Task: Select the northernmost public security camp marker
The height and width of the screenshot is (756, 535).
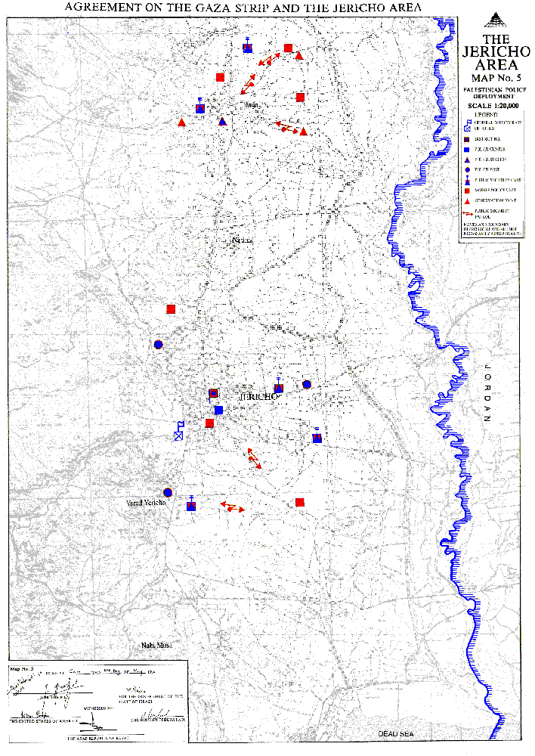Action: coord(247,46)
